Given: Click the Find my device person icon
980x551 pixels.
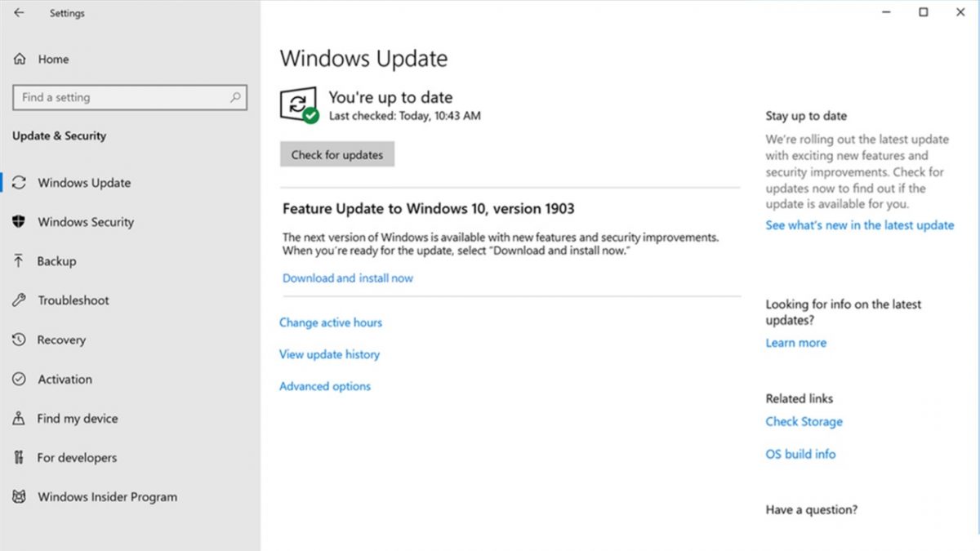Looking at the screenshot, I should click(19, 418).
